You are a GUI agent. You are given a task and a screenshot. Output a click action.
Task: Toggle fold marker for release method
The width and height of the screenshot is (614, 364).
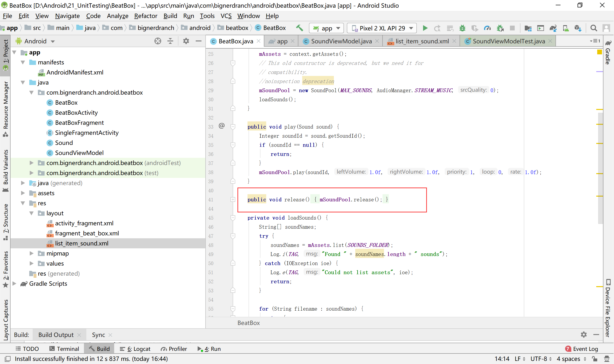[x=233, y=200]
